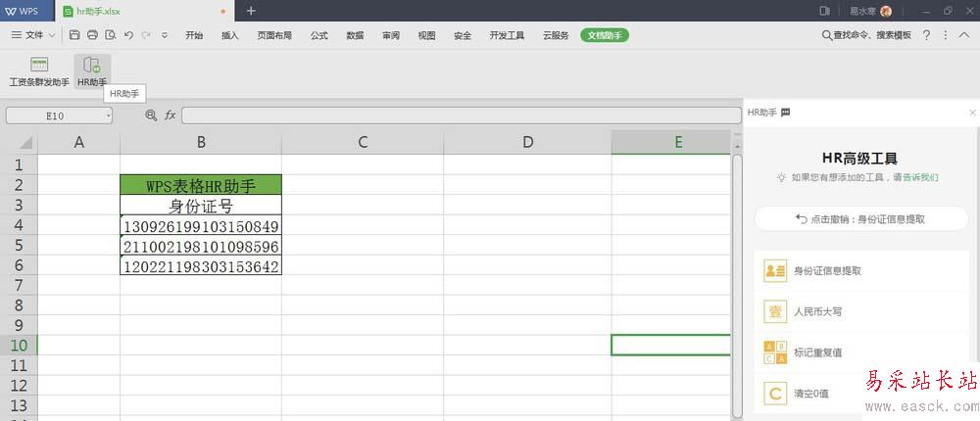The width and height of the screenshot is (980, 421).
Task: Select 标记重复值 tool in HR panel
Action: click(817, 352)
